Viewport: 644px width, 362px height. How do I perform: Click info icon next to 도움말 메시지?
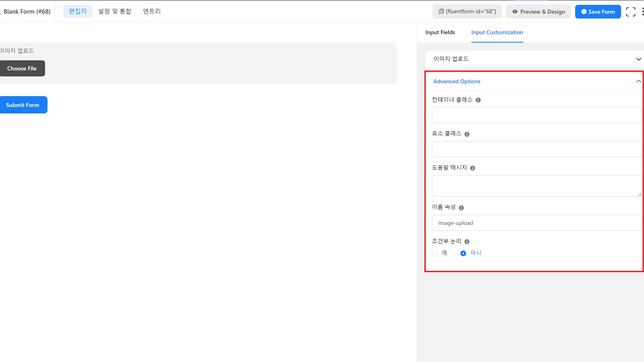[x=473, y=168]
